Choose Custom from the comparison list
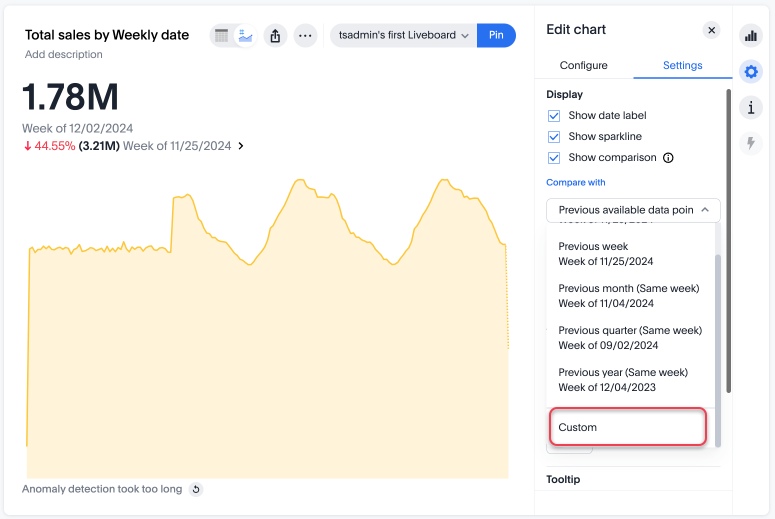Screen dimensions: 775x519 click(x=628, y=427)
